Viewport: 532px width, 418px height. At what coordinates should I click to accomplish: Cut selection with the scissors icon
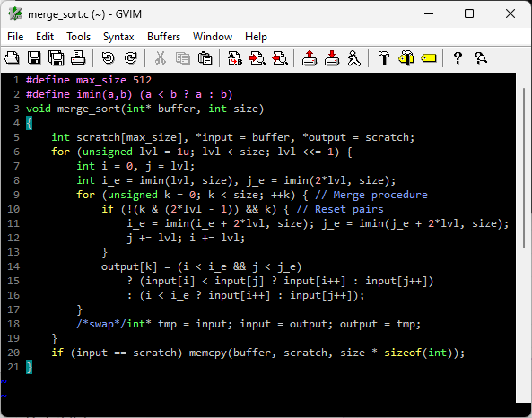[161, 57]
